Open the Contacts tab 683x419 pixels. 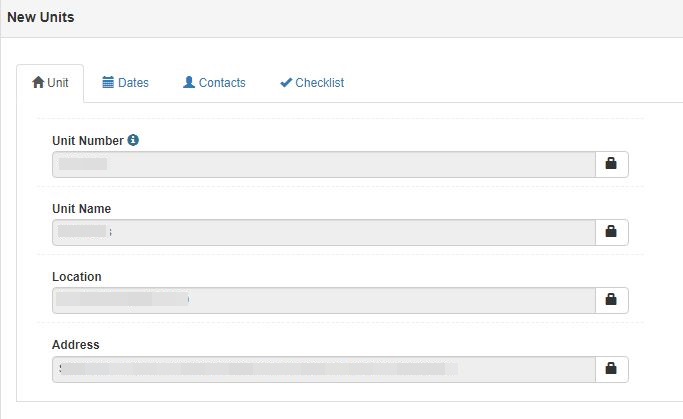pyautogui.click(x=214, y=83)
